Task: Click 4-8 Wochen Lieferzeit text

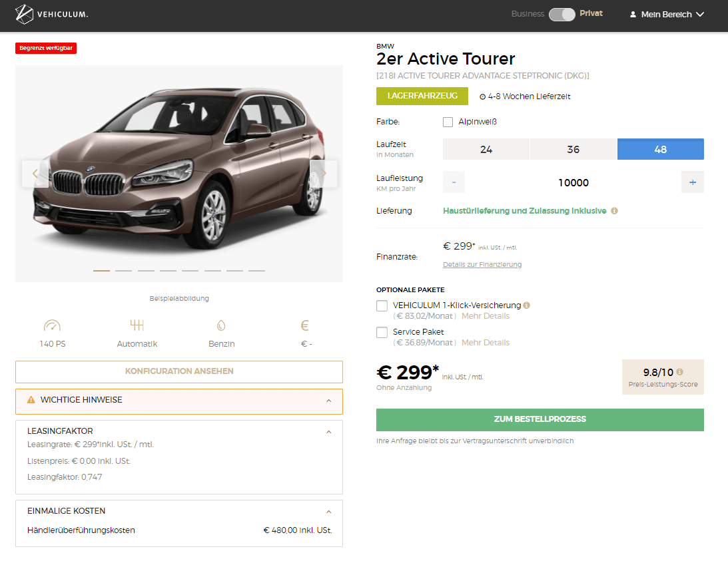Action: coord(530,96)
